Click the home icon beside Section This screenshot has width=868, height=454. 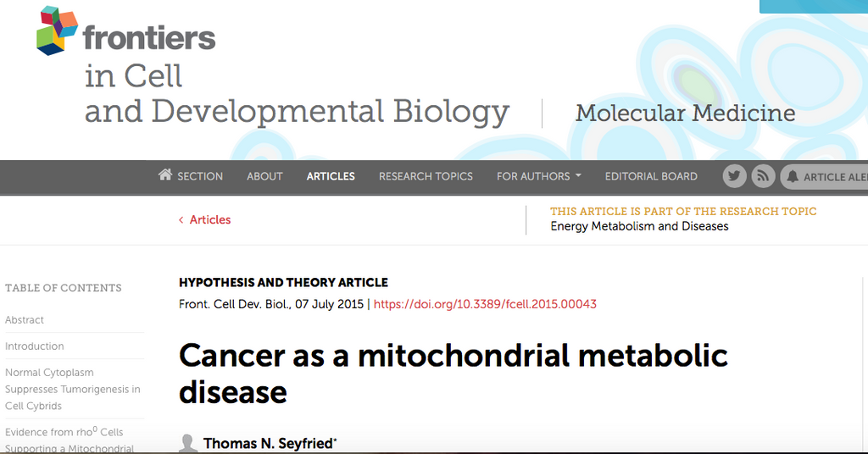click(165, 175)
